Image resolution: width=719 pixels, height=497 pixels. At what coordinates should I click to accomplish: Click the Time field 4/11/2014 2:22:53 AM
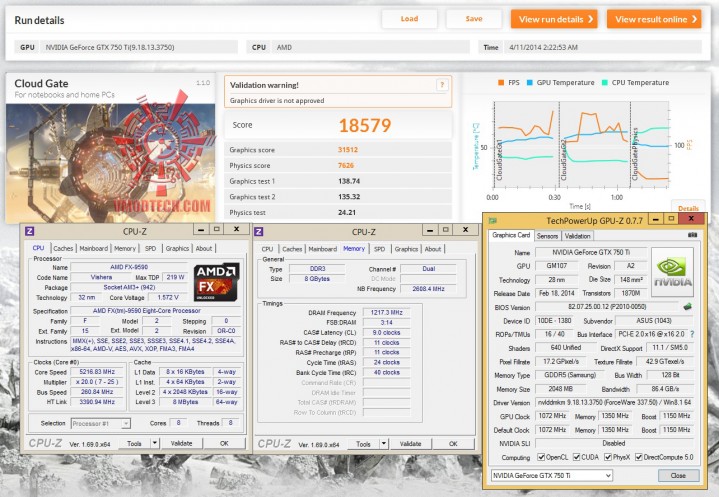tap(543, 47)
